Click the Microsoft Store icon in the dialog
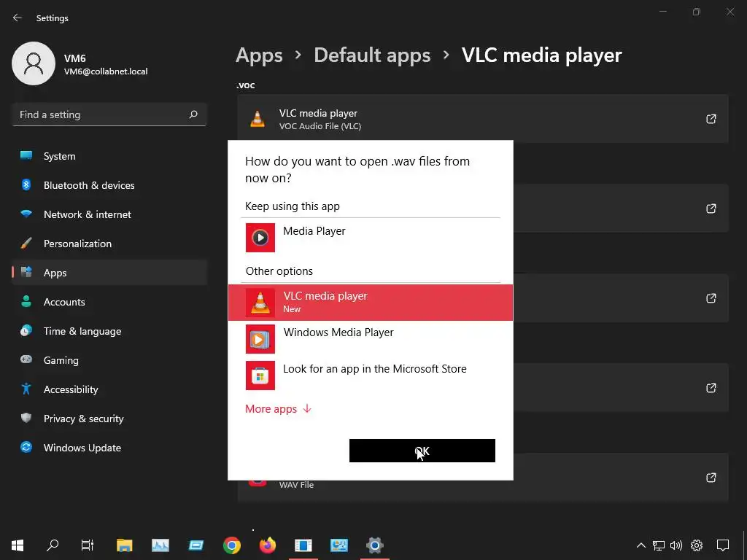The image size is (747, 560). click(260, 376)
